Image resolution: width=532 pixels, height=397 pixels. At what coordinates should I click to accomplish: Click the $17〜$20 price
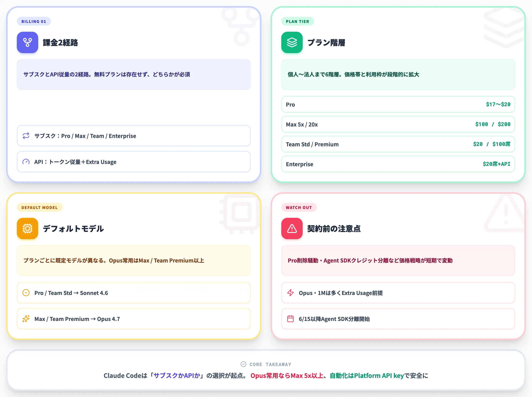click(x=498, y=104)
